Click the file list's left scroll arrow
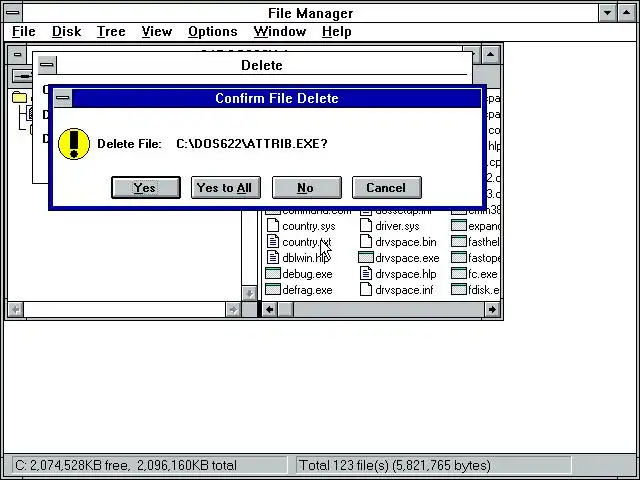Screen dimensions: 640x480 269,309
